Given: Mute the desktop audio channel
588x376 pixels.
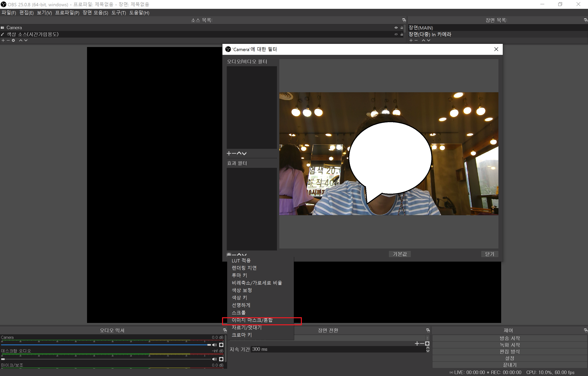Looking at the screenshot, I should click(214, 359).
